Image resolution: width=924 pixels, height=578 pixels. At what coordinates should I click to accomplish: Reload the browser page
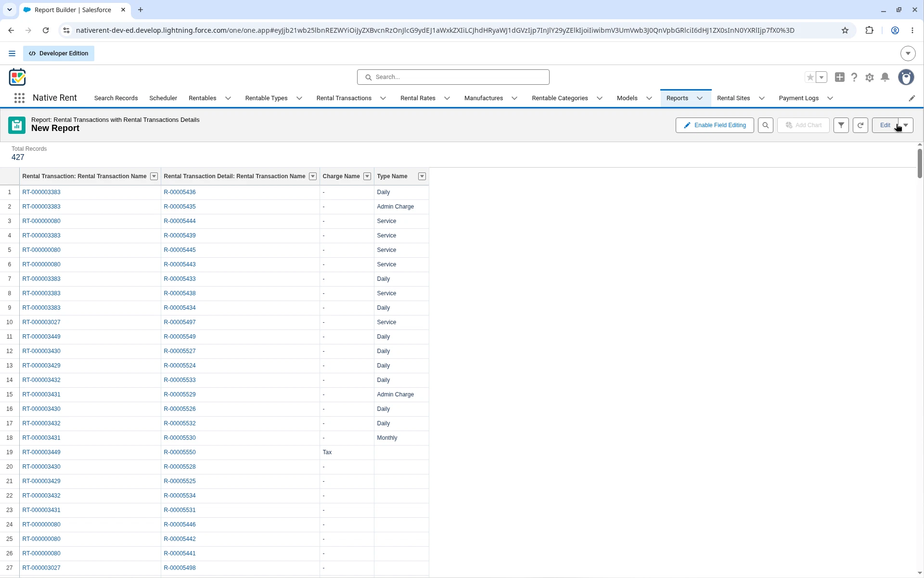pyautogui.click(x=46, y=30)
